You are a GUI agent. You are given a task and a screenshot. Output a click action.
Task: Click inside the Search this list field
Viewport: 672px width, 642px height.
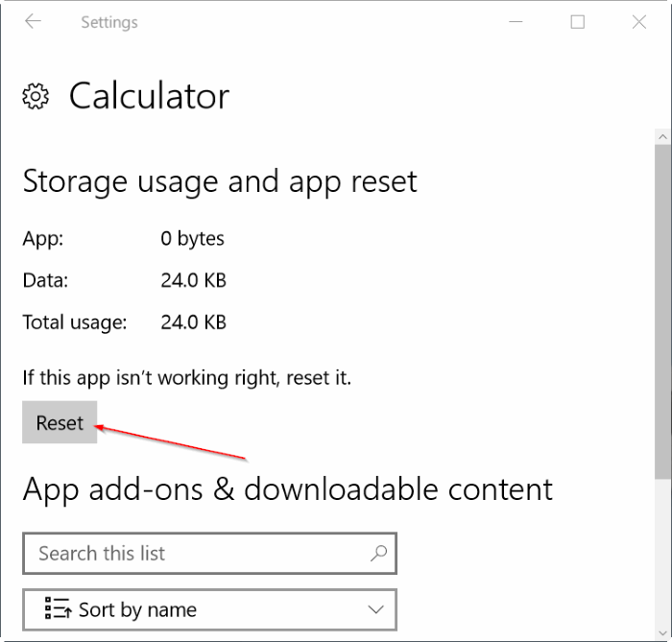209,554
